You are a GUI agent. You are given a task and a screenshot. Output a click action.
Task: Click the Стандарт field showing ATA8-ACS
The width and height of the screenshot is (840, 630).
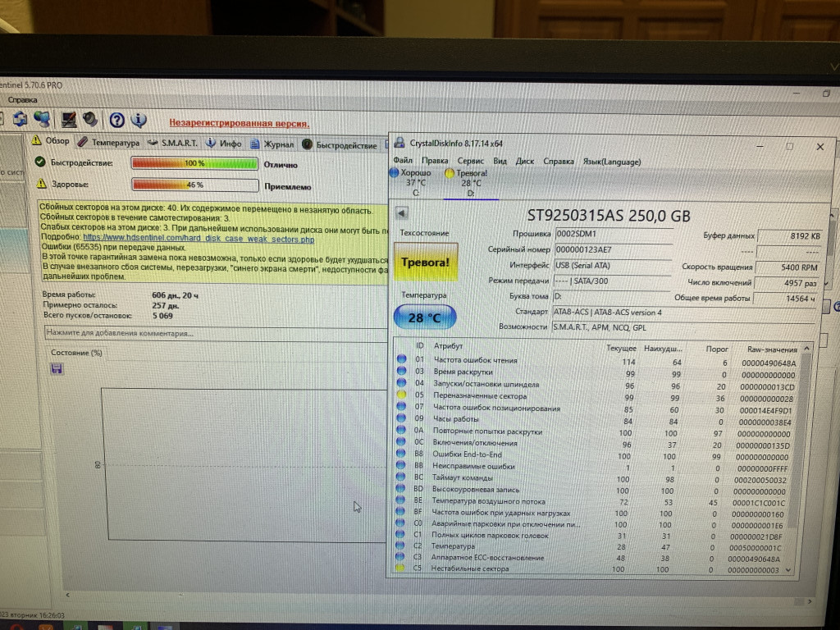point(684,312)
